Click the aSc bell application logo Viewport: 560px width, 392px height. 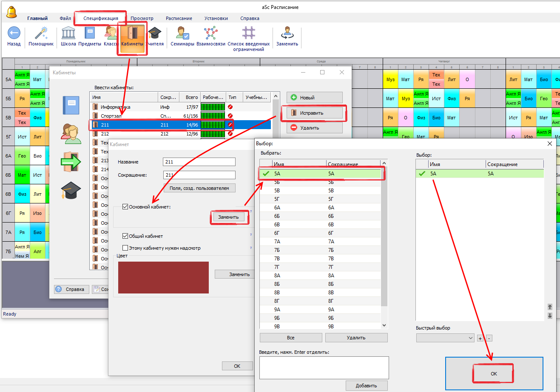[12, 12]
